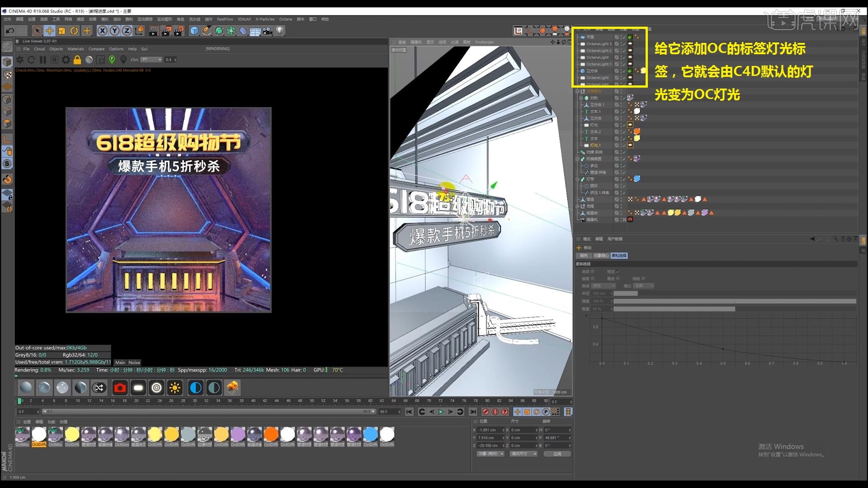This screenshot has height=488, width=868.
Task: Open the 坐标对象 dropdown in coordinates panel
Action: (491, 454)
